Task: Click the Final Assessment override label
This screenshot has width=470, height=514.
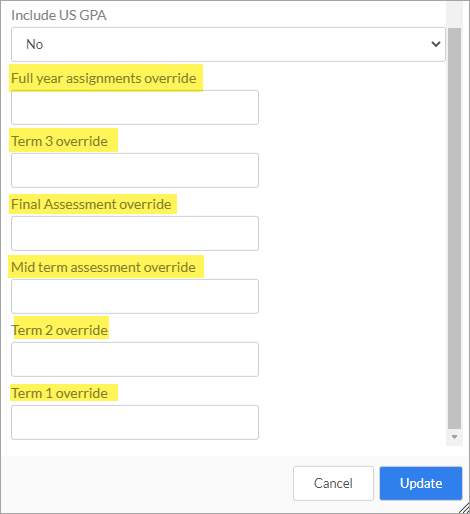Action: tap(91, 204)
